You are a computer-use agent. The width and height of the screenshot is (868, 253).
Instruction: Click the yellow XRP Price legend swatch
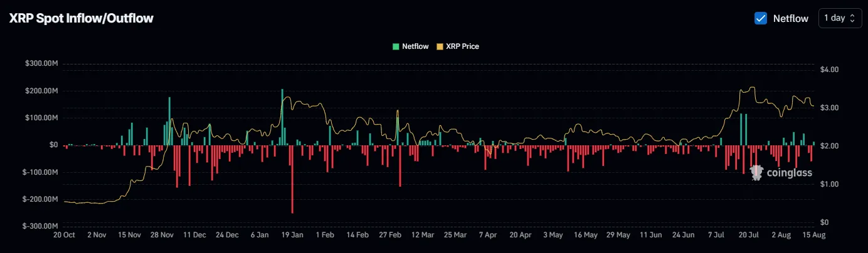[x=440, y=46]
